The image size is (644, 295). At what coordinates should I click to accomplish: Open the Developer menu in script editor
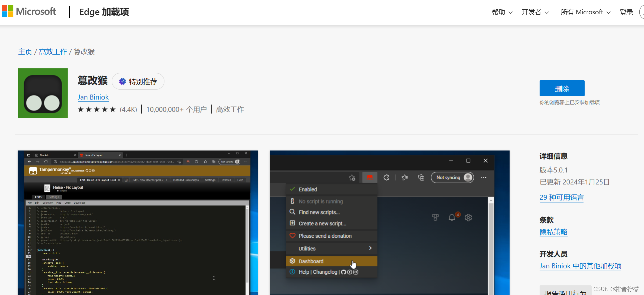click(x=79, y=203)
